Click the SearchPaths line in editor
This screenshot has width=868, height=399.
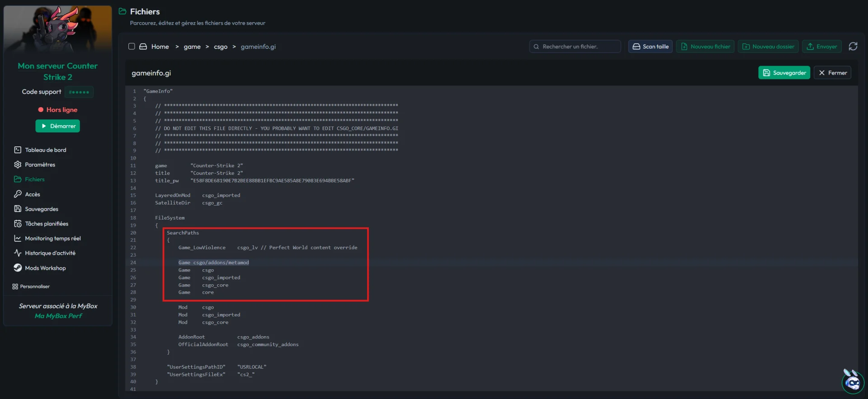pos(183,233)
